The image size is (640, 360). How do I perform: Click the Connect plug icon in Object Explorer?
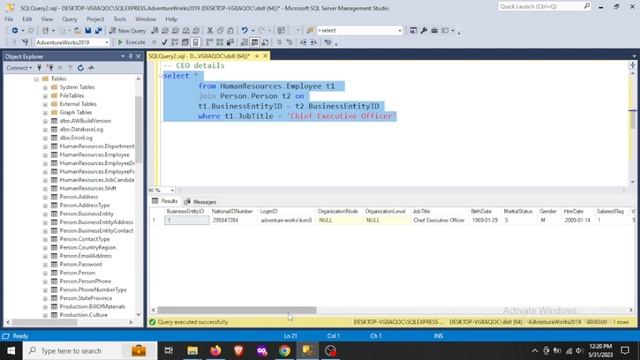point(39,68)
